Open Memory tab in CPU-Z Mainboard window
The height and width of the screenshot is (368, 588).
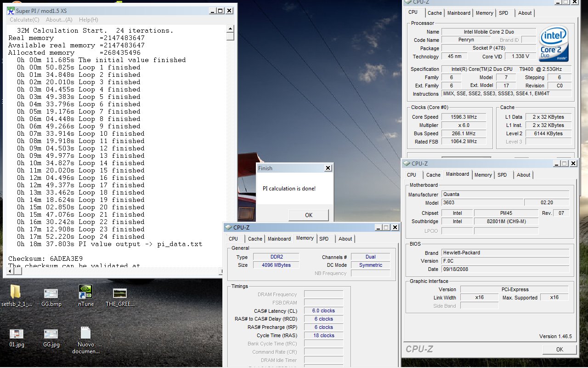coord(483,175)
